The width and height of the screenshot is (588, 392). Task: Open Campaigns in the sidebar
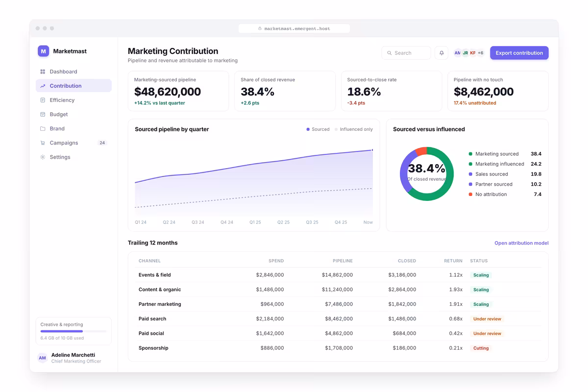coord(73,143)
